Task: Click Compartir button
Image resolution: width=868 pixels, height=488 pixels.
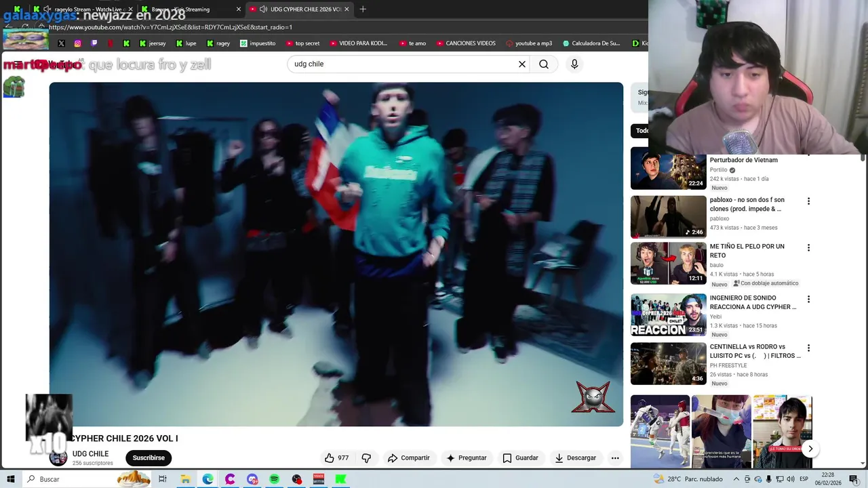Action: [409, 458]
